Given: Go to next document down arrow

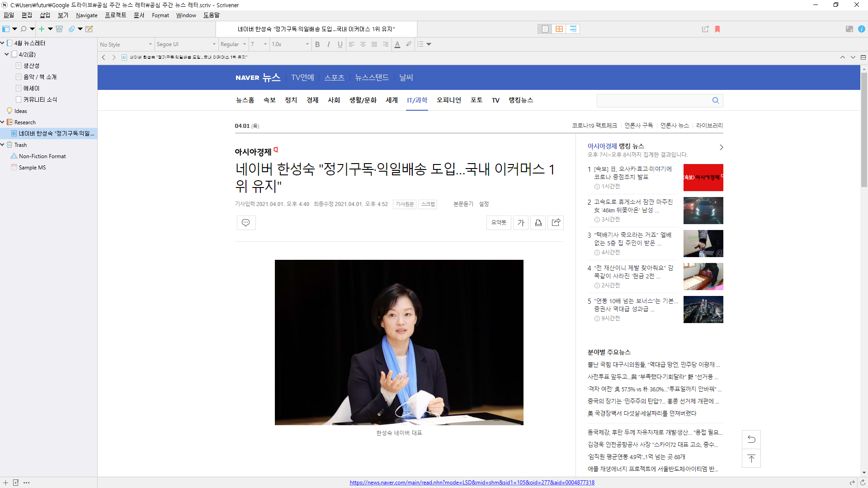Looking at the screenshot, I should coord(853,57).
